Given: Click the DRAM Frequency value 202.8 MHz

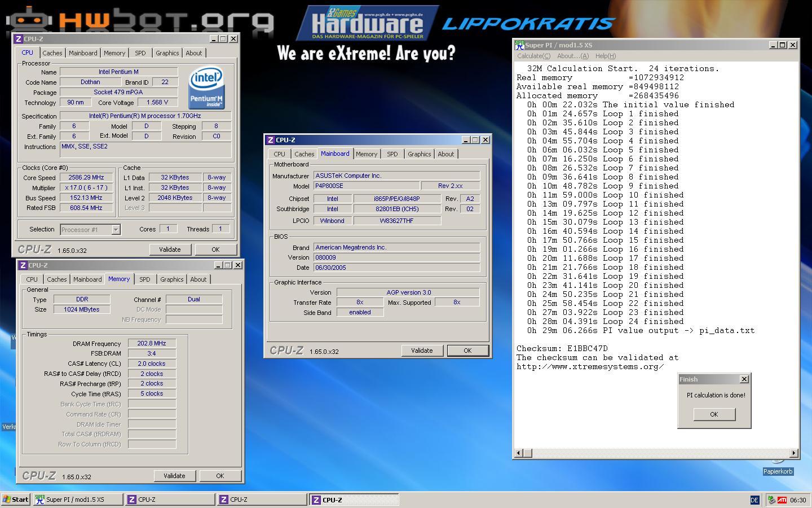Looking at the screenshot, I should click(152, 343).
